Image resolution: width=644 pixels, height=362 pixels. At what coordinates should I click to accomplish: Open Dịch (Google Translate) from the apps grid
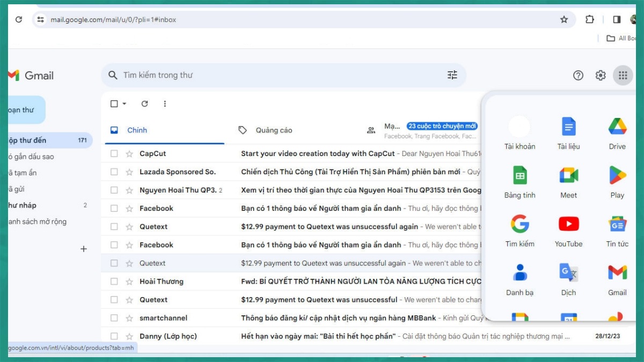568,272
